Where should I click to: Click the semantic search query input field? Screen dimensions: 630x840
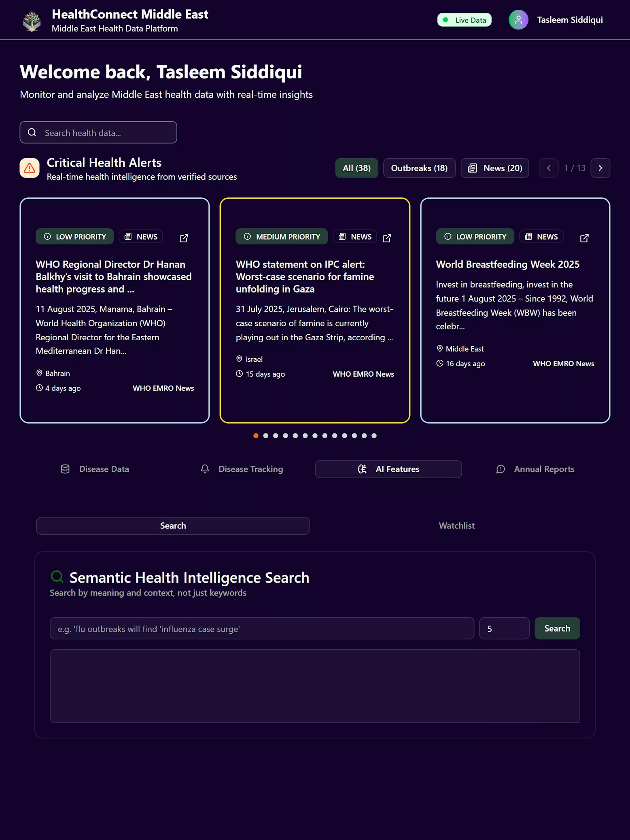261,628
